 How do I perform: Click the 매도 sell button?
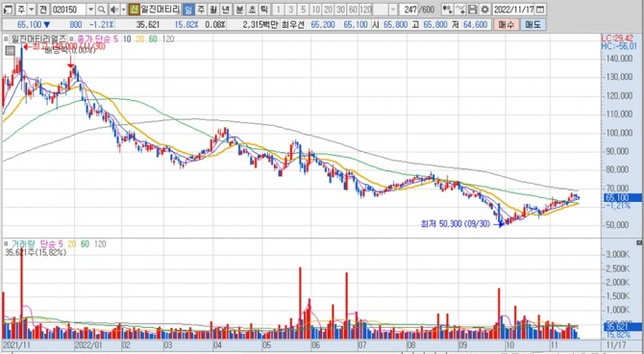[533, 25]
